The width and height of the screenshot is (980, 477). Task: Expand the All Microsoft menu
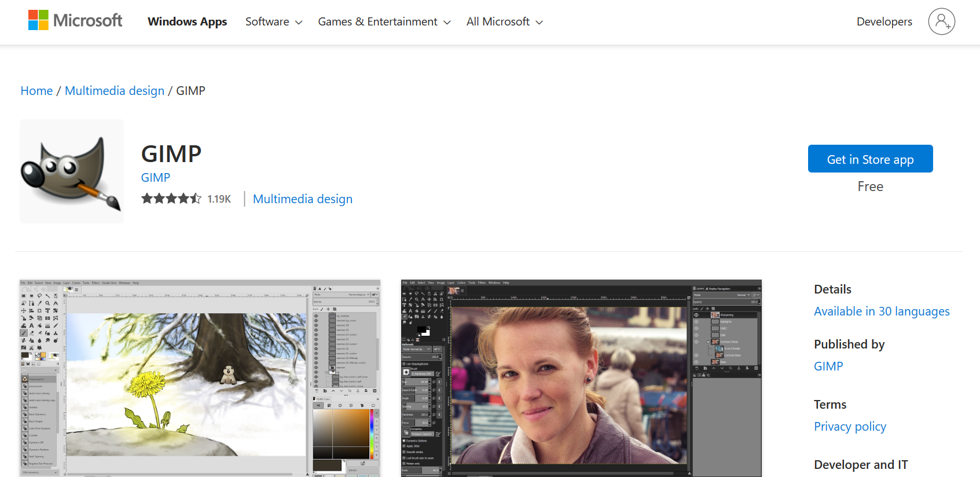click(x=504, y=22)
